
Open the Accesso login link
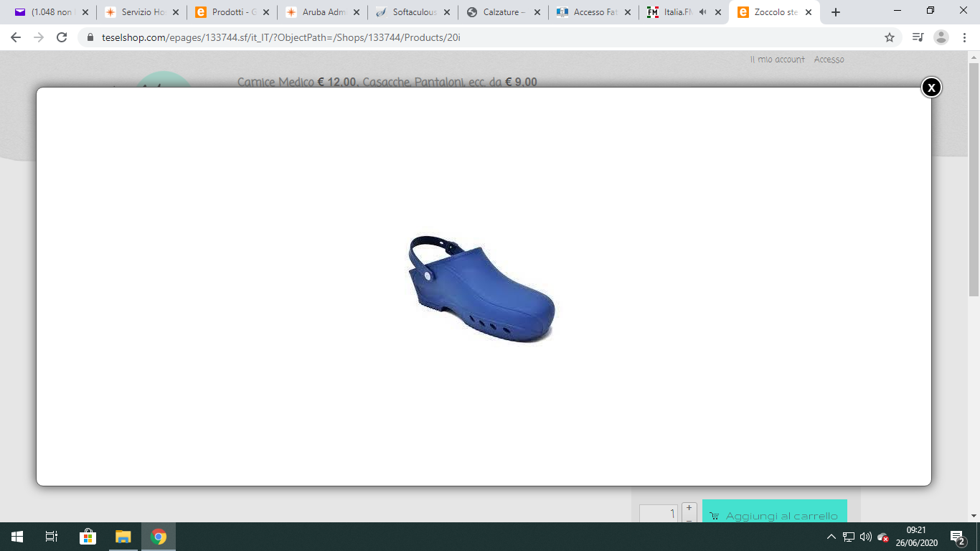tap(829, 60)
